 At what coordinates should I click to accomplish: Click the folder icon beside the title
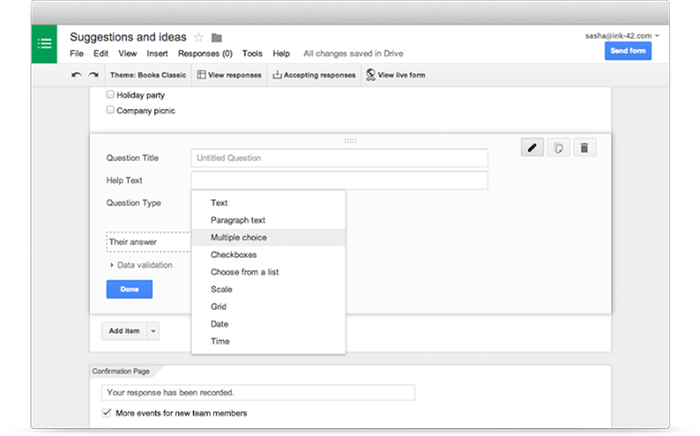(217, 38)
